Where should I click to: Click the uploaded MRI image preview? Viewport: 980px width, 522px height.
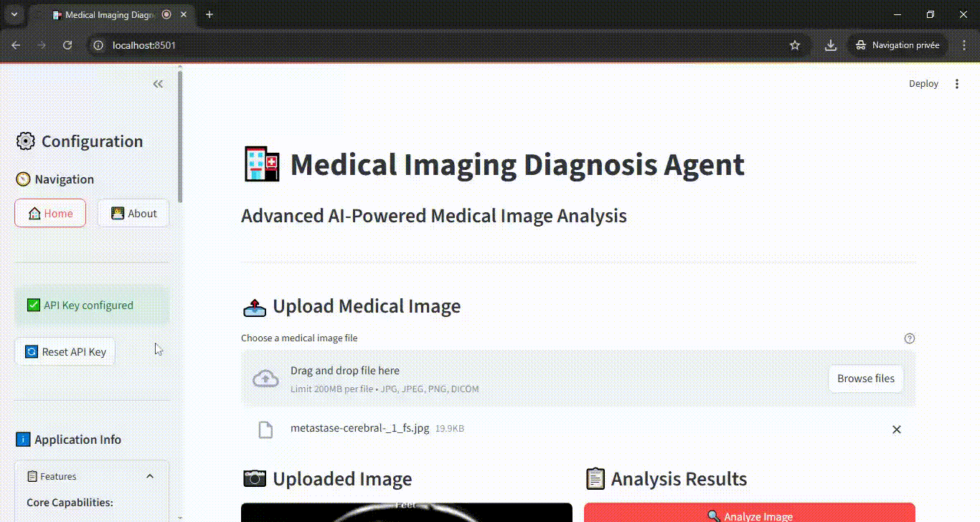click(x=407, y=513)
